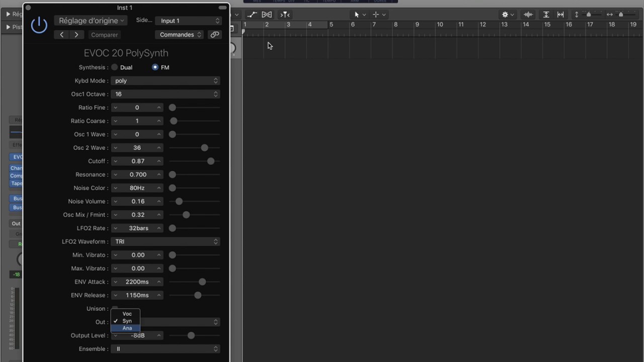Open the Commandes view dropdown
Screen dimensions: 644x362
pyautogui.click(x=179, y=35)
